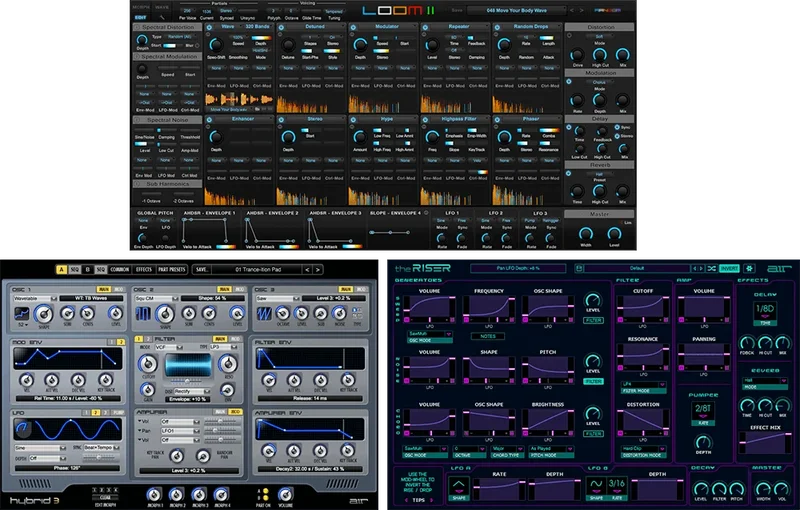Click the Hybrid 3 Volume knob
This screenshot has width=800, height=510.
click(x=285, y=494)
